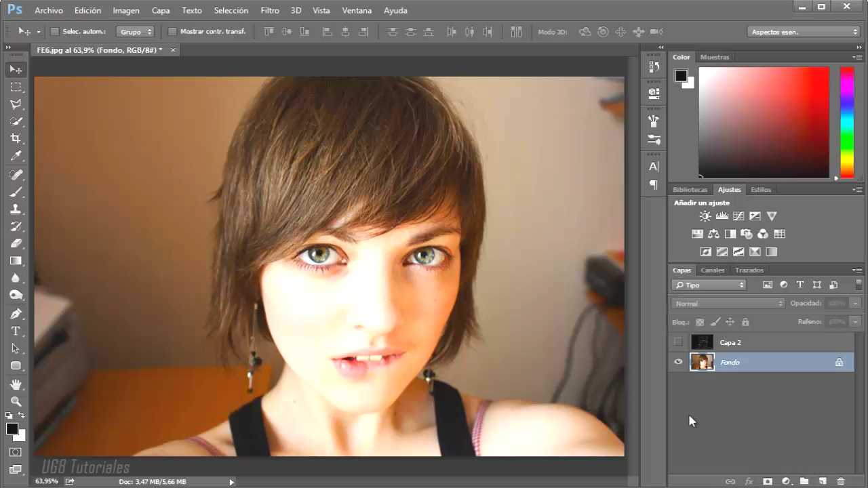Select the Capa 2 layer thumbnail
This screenshot has height=488, width=868.
(702, 342)
